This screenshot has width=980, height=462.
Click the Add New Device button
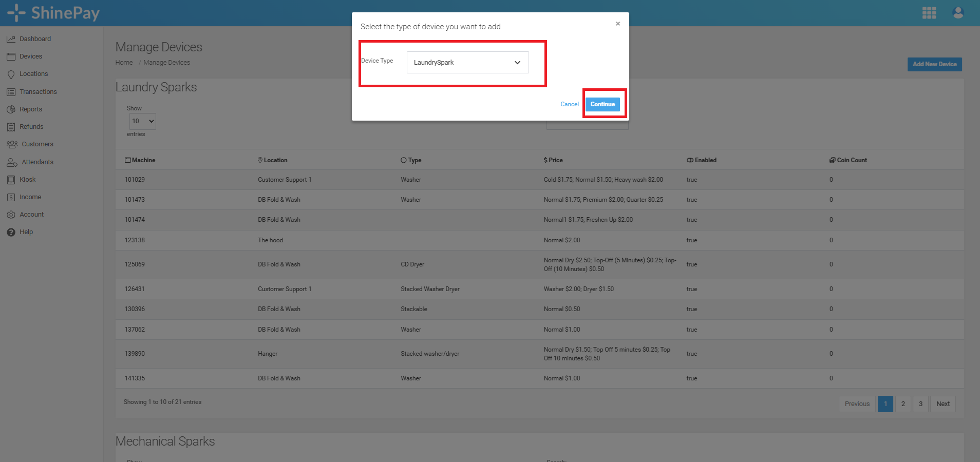(934, 64)
